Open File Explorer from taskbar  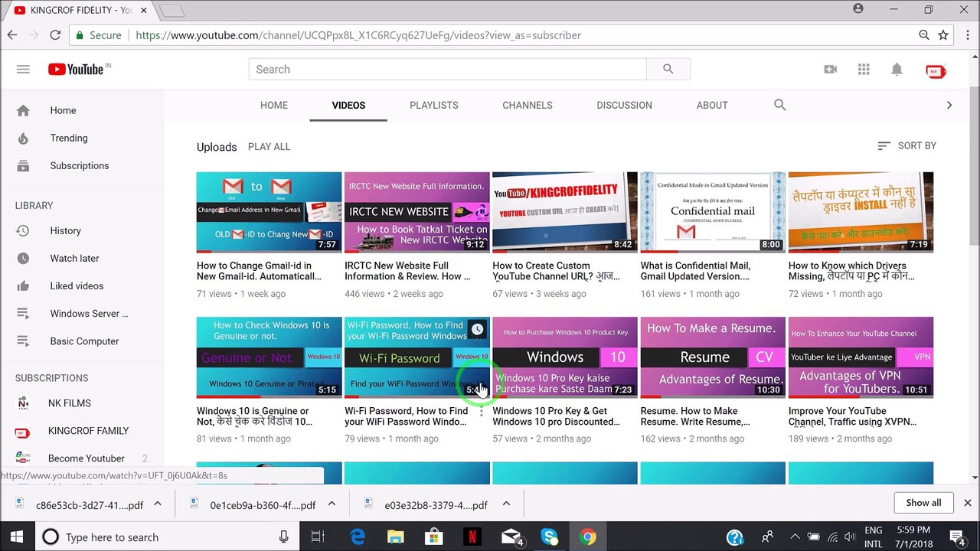click(396, 536)
